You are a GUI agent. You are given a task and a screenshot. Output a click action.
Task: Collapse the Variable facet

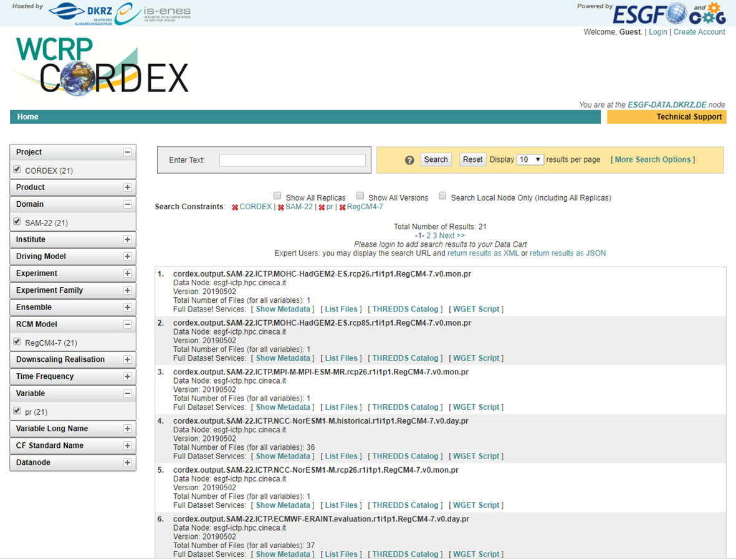[127, 393]
